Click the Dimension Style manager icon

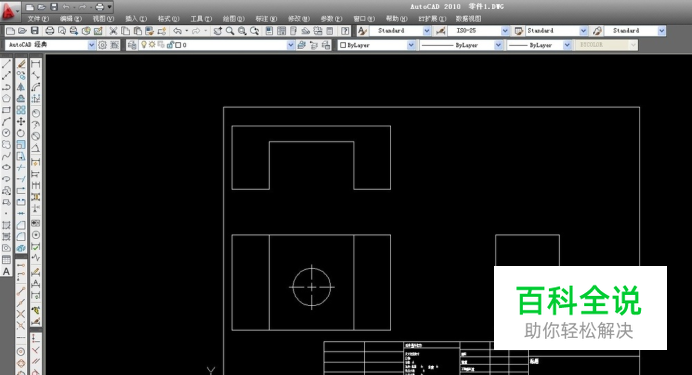(x=440, y=31)
